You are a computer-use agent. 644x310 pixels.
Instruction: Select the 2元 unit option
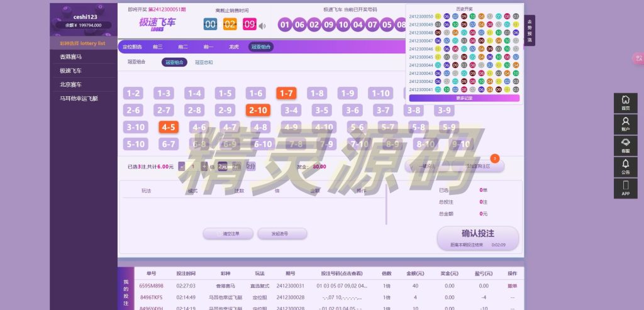[222, 167]
